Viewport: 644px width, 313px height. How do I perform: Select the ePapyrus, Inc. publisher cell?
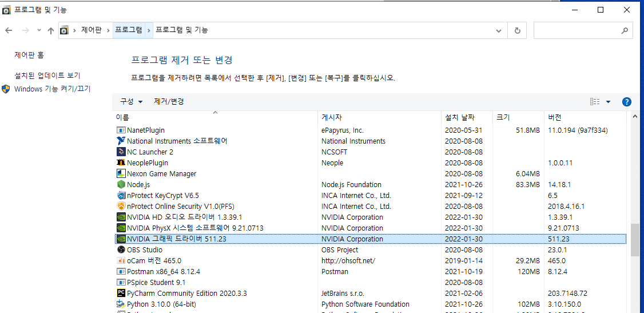[343, 130]
